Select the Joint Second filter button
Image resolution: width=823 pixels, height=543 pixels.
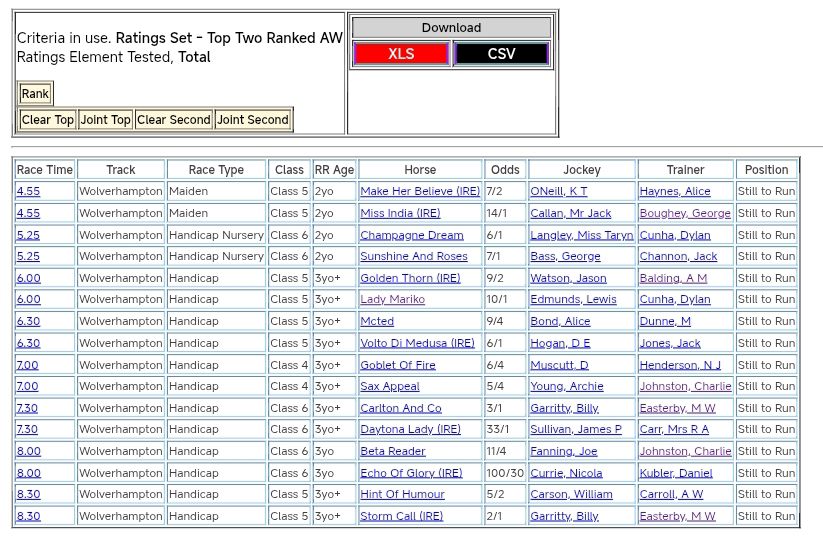tap(253, 120)
